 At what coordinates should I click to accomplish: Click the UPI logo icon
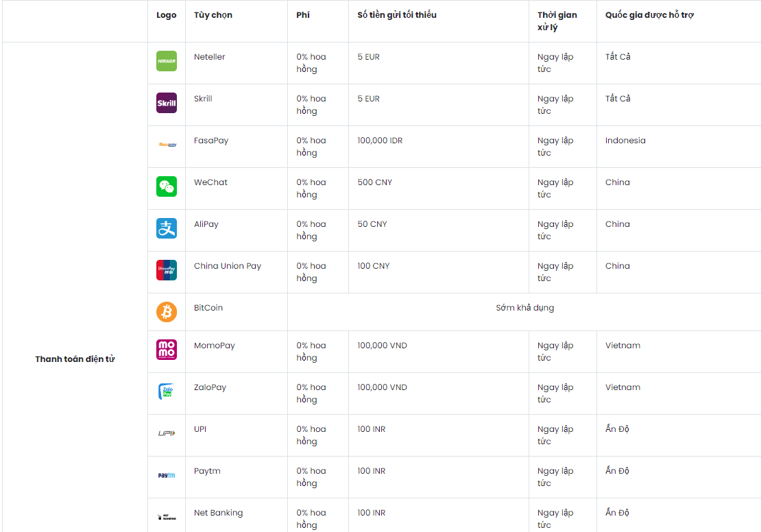tap(167, 433)
